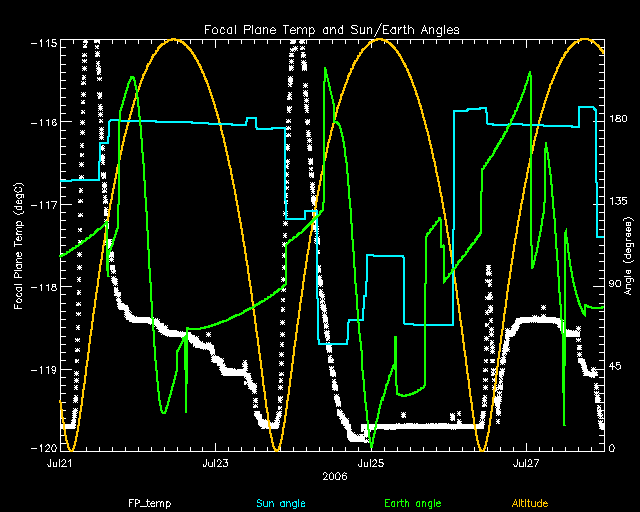The height and width of the screenshot is (512, 640).
Task: Click the cyan Sun angle legend label
Action: tap(279, 501)
